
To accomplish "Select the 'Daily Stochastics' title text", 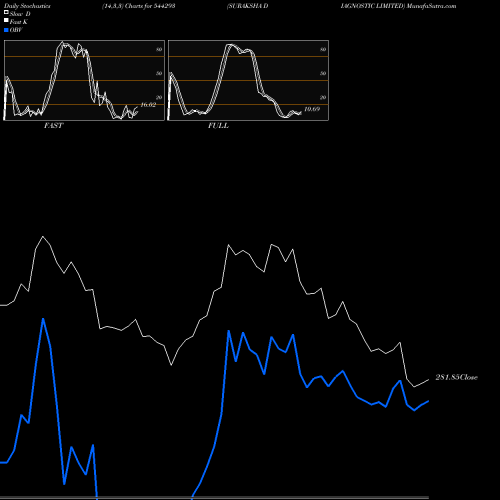I will [27, 6].
